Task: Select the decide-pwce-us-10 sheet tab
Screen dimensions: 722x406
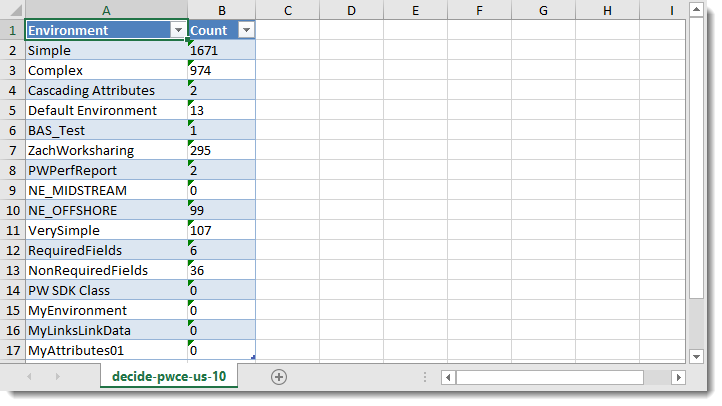Action: click(169, 377)
